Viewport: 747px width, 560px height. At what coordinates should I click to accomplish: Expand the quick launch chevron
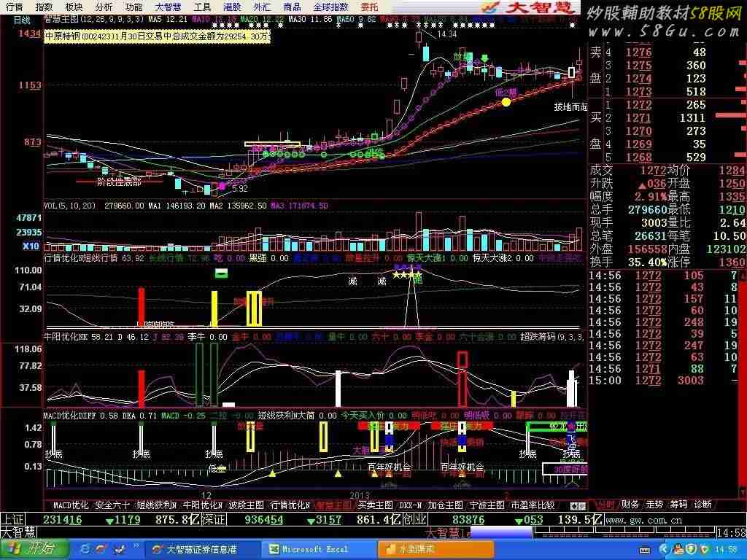pyautogui.click(x=136, y=546)
